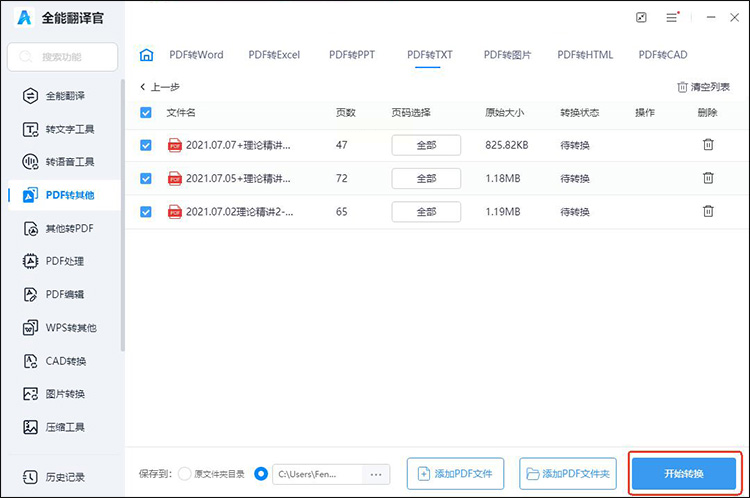750x498 pixels.
Task: Click the 开始转换 button
Action: (x=684, y=474)
